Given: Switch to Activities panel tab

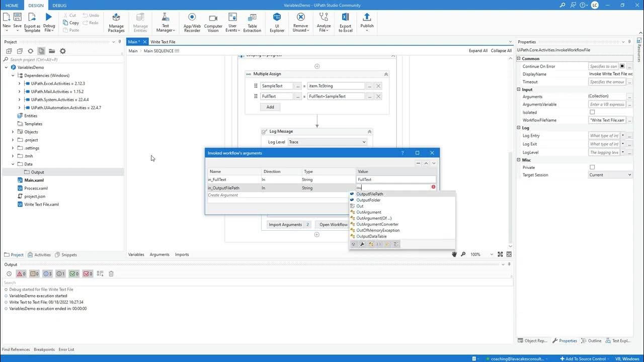Looking at the screenshot, I should 39,254.
